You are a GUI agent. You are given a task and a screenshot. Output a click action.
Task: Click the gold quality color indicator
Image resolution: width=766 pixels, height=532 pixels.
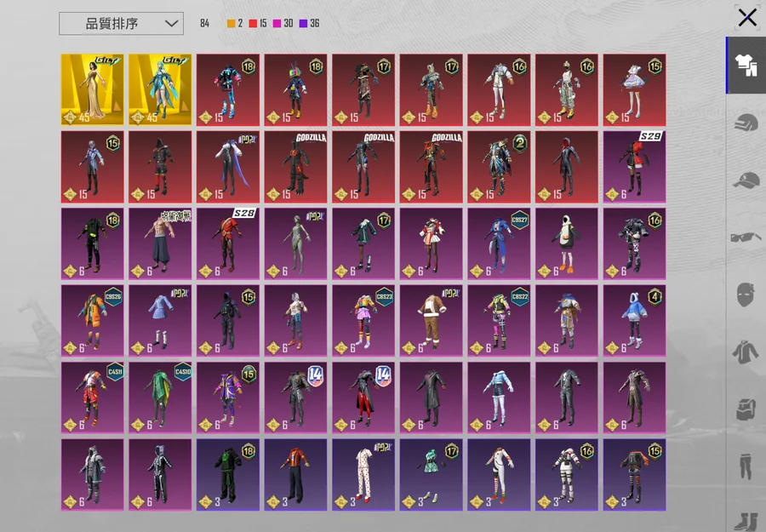point(231,24)
